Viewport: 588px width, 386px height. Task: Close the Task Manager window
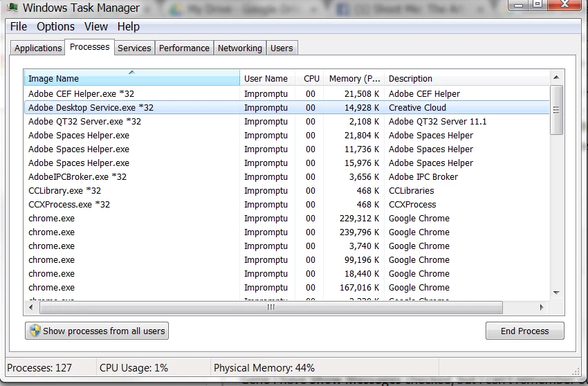[564, 5]
